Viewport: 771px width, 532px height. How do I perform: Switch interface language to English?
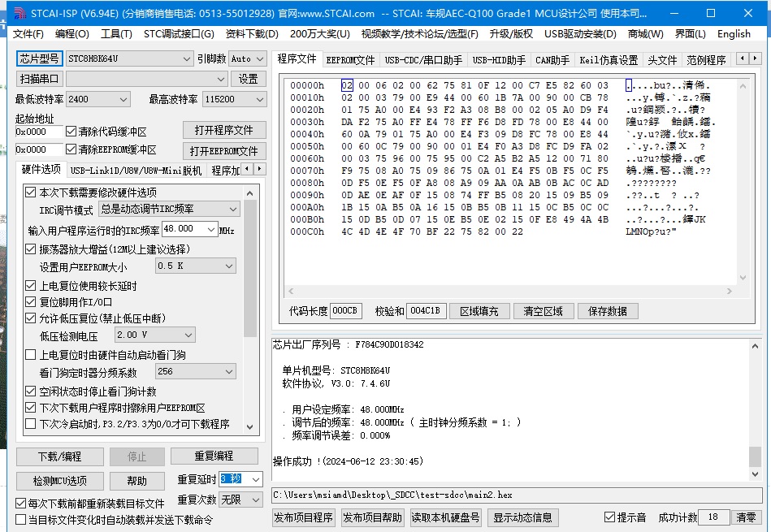(x=734, y=34)
